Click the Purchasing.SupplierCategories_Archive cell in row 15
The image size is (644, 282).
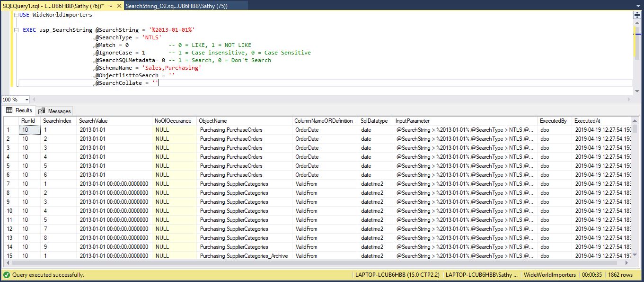tap(244, 256)
